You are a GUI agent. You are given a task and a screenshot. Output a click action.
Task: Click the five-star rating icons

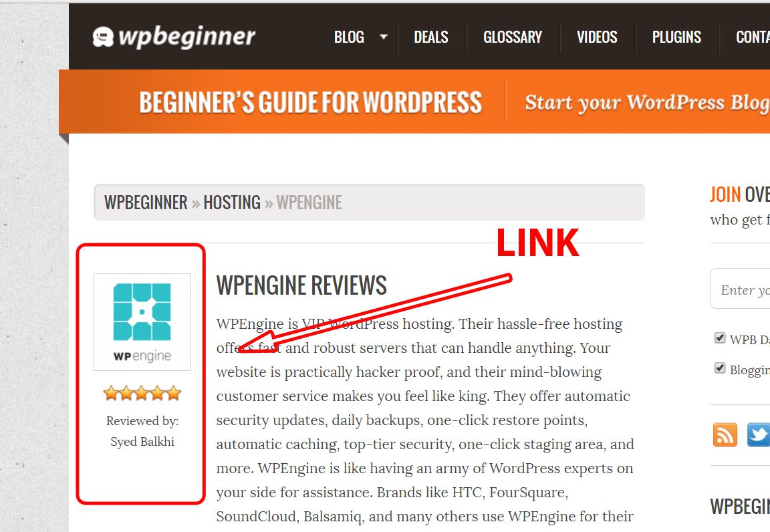click(142, 393)
